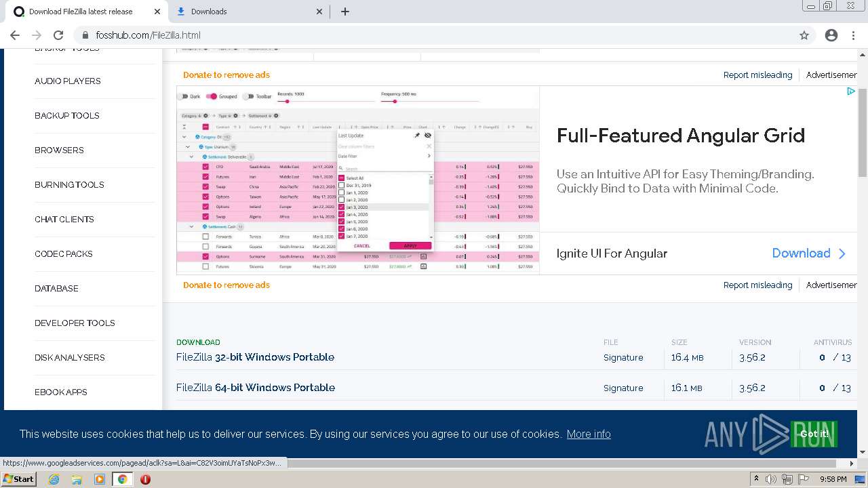Screen dimensions: 868x488
Task: Click the AdChoices icon on the ad
Action: coord(850,91)
